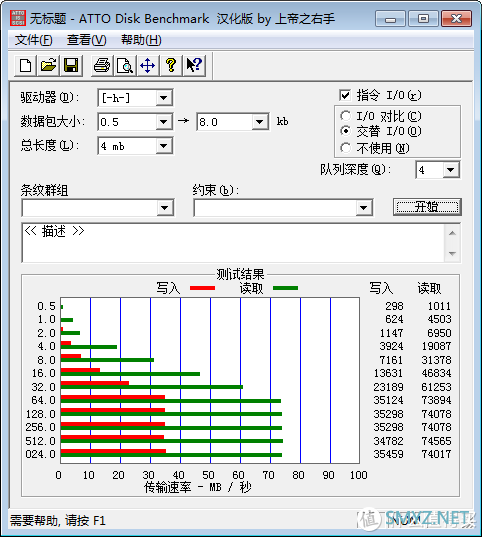482x537 pixels.
Task: Click description box scroll down arrow
Action: tap(452, 253)
